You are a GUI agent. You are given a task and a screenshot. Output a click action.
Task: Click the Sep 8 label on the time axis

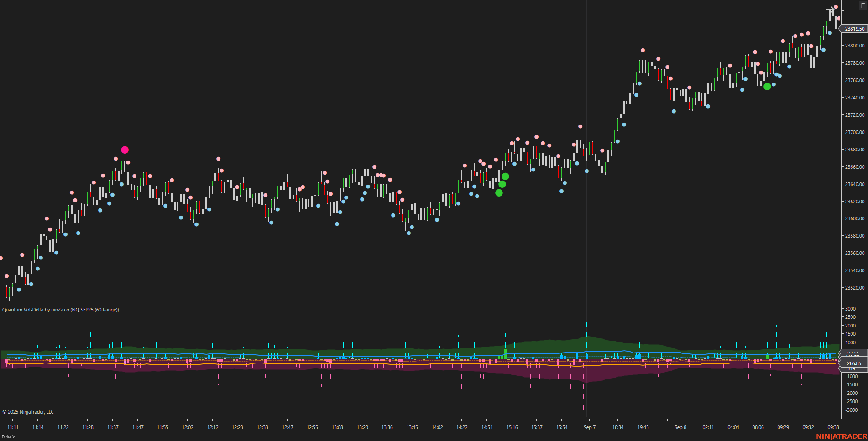pyautogui.click(x=680, y=428)
